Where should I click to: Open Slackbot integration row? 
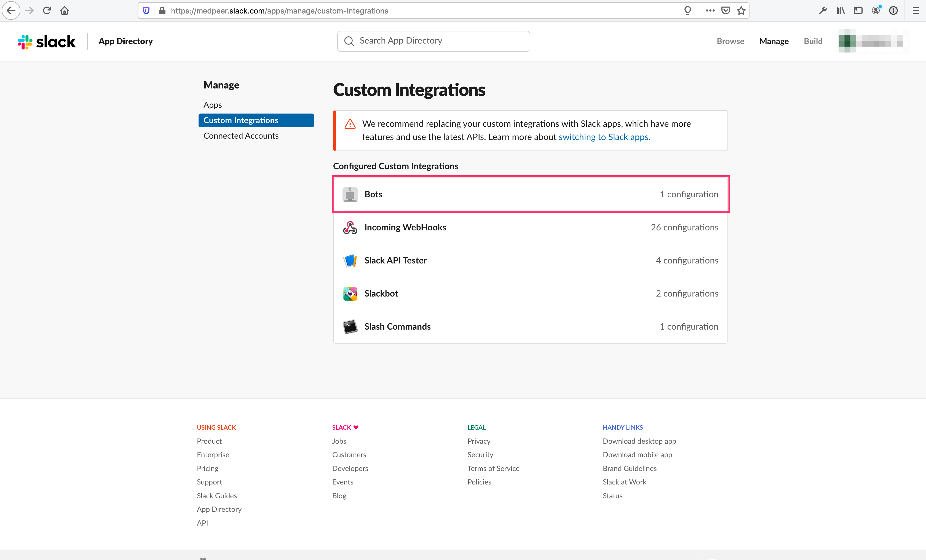tap(530, 294)
